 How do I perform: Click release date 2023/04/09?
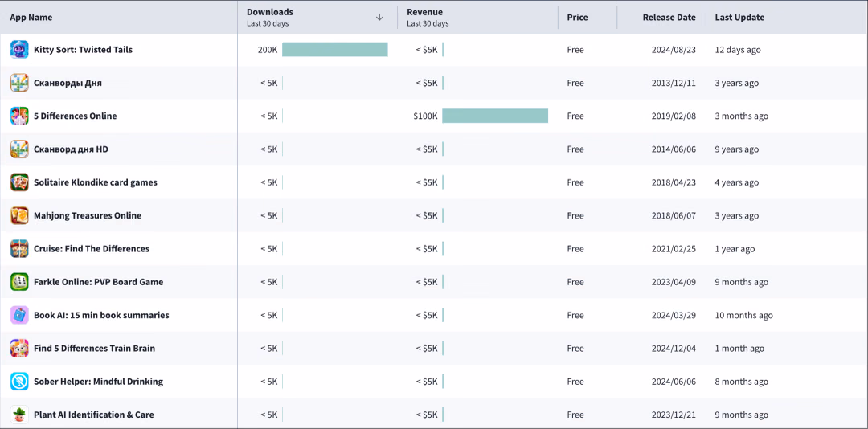click(674, 282)
